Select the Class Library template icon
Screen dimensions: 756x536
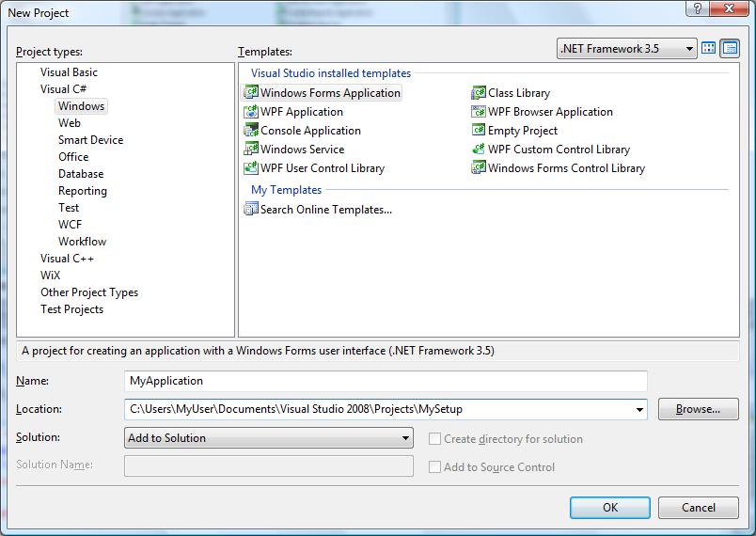click(479, 93)
